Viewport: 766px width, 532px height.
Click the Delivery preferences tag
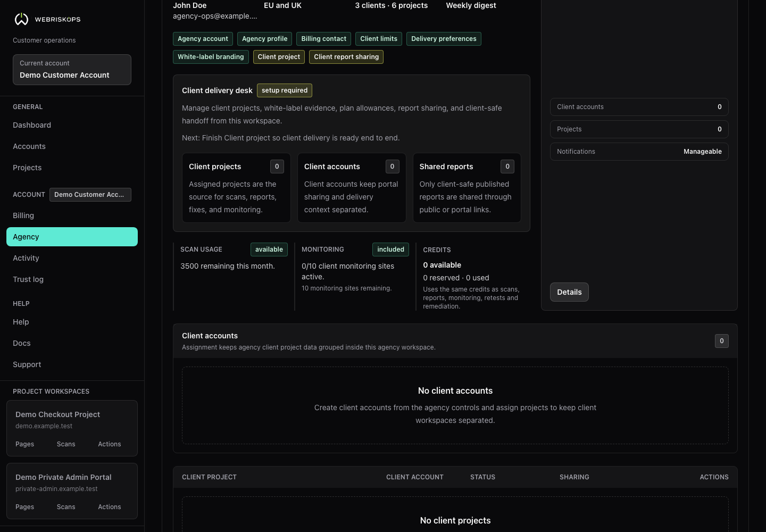pyautogui.click(x=444, y=39)
